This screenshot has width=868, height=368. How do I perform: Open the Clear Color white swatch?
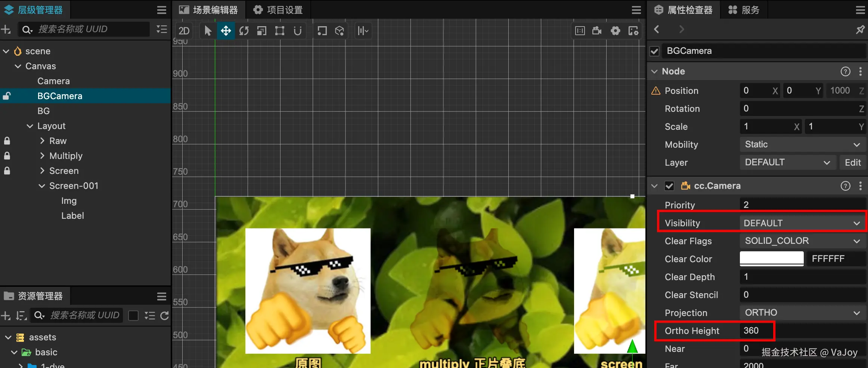(771, 258)
